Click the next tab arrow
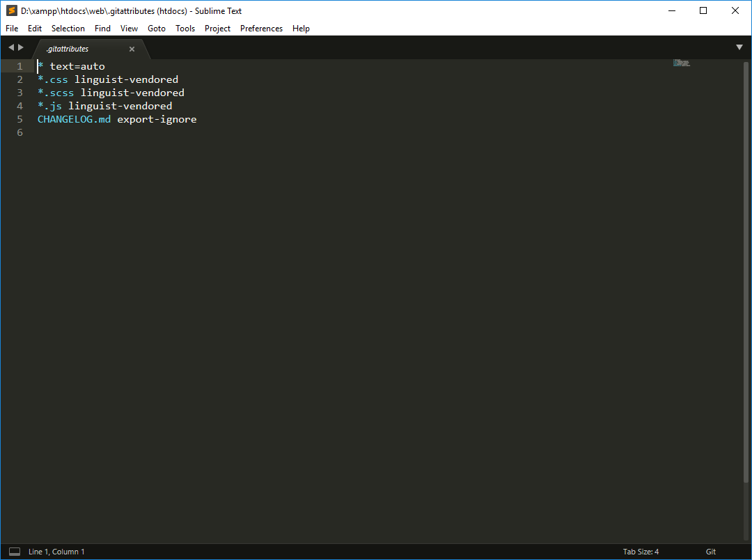Viewport: 752px width, 560px height. pos(21,47)
